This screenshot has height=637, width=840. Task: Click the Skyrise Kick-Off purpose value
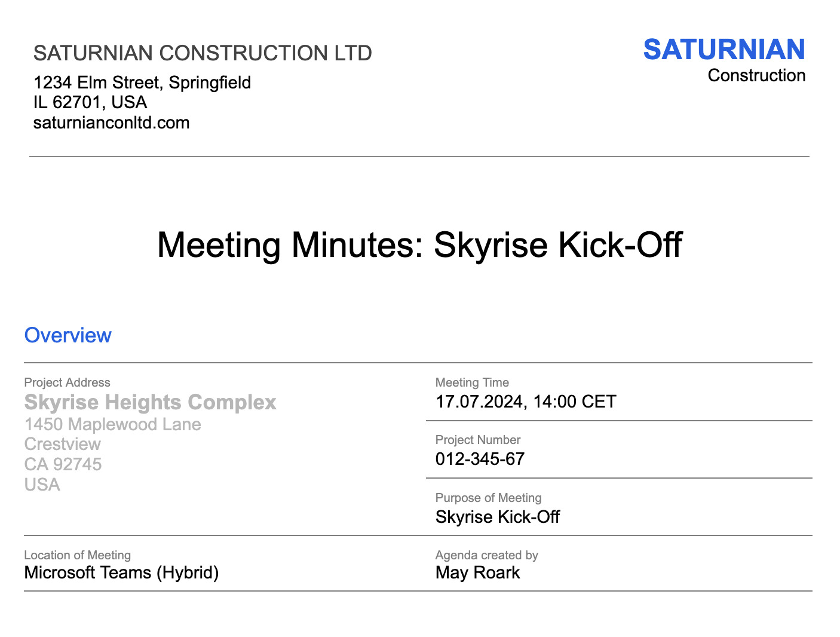click(x=497, y=517)
